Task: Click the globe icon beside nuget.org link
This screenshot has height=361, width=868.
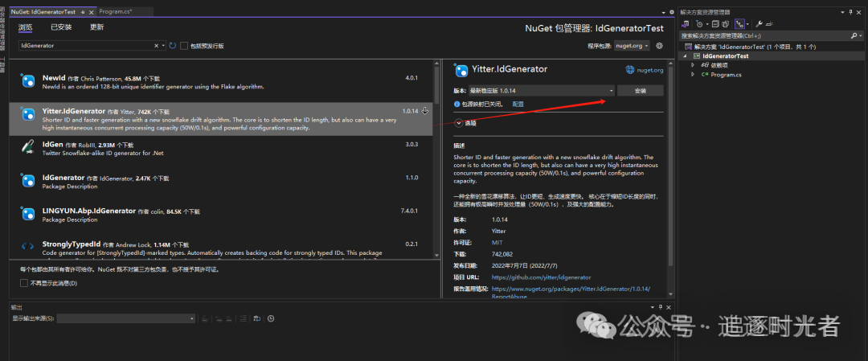Action: pos(630,70)
